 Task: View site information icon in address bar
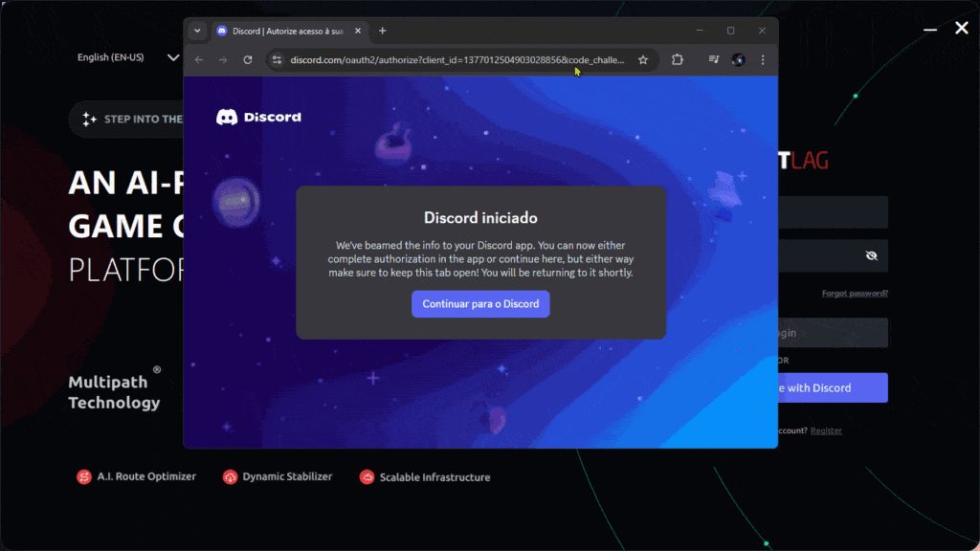pyautogui.click(x=277, y=60)
